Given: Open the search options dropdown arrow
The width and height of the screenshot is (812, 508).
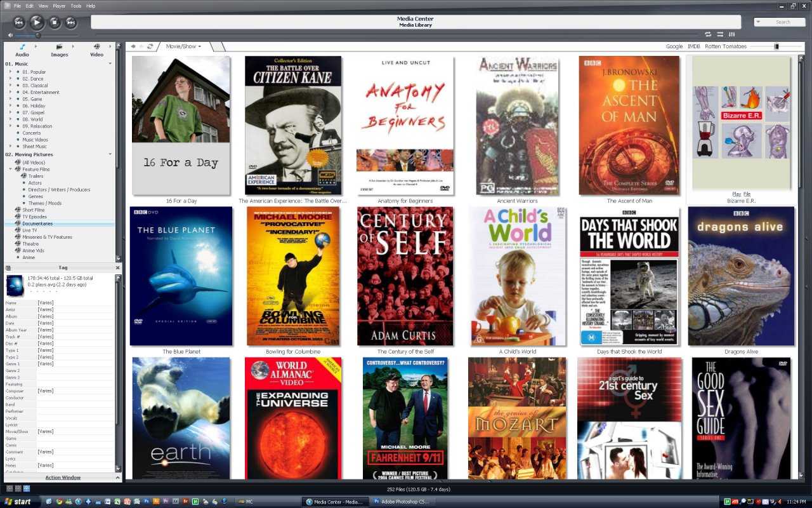Looking at the screenshot, I should tap(759, 22).
